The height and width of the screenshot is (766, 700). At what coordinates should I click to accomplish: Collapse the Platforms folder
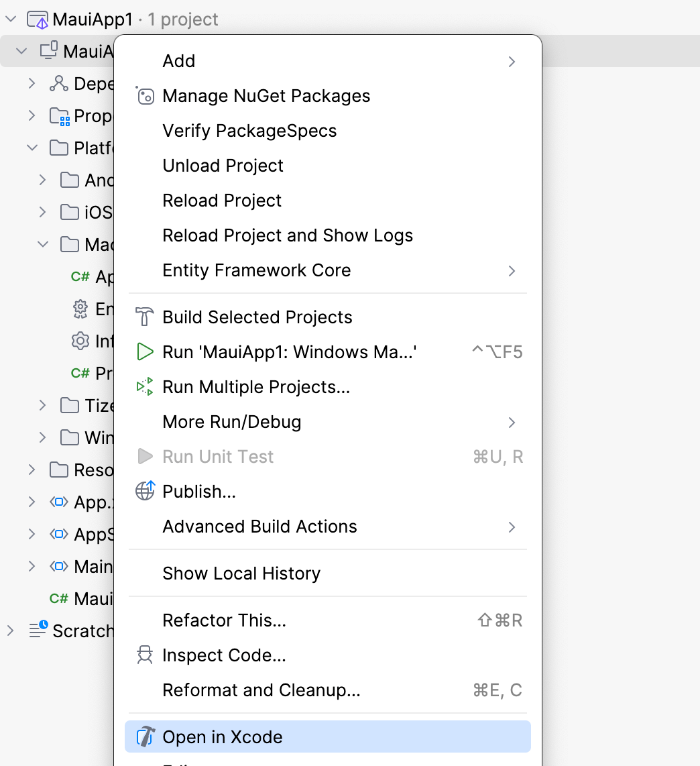pos(32,148)
